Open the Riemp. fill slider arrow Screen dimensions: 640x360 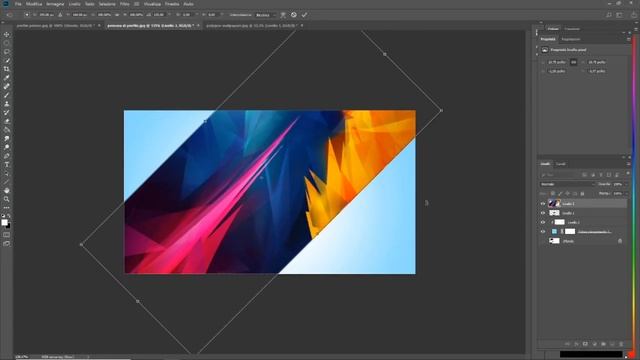click(x=627, y=193)
